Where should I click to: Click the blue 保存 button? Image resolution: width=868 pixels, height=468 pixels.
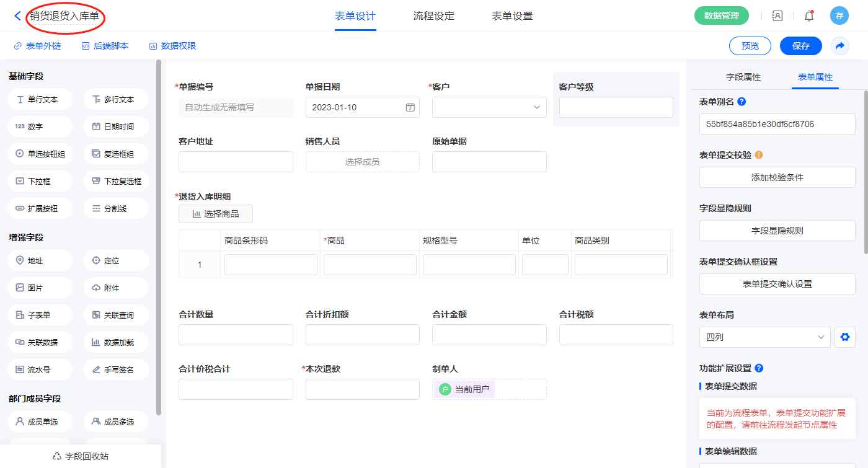pos(800,46)
